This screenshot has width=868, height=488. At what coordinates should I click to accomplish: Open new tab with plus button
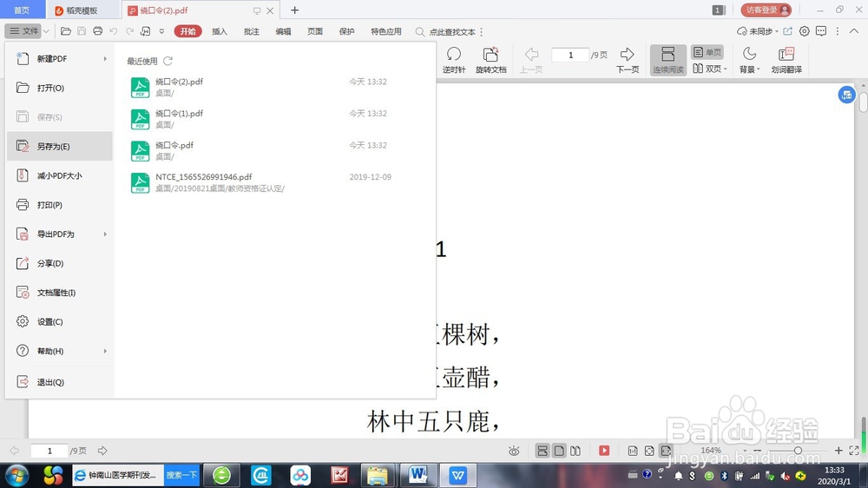(x=294, y=10)
